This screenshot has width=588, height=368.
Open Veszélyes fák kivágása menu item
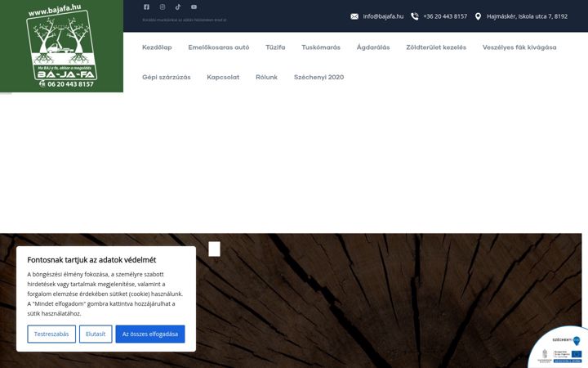(x=519, y=47)
